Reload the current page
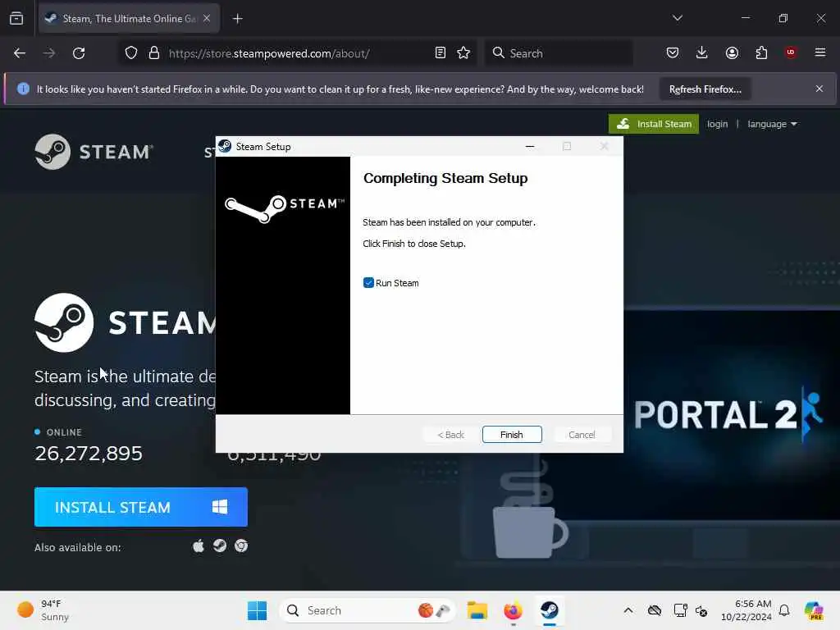The image size is (840, 630). [79, 53]
